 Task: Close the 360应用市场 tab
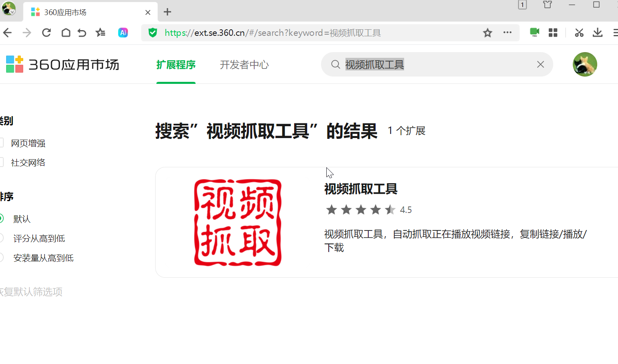click(x=148, y=12)
